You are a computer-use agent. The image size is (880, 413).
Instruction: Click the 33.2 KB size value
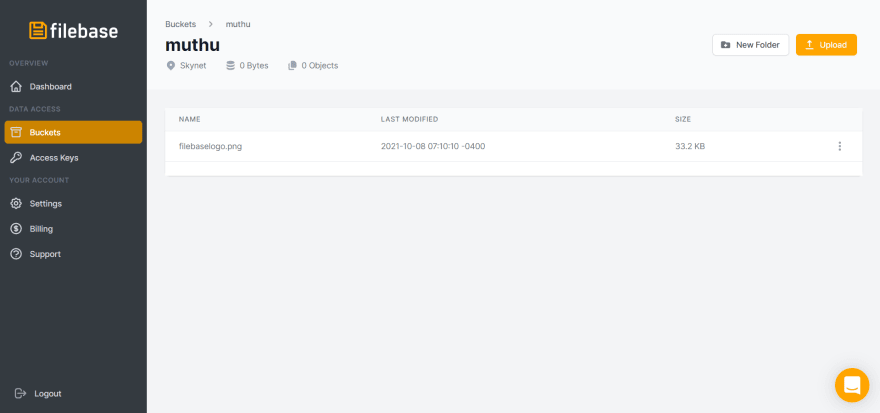(690, 146)
